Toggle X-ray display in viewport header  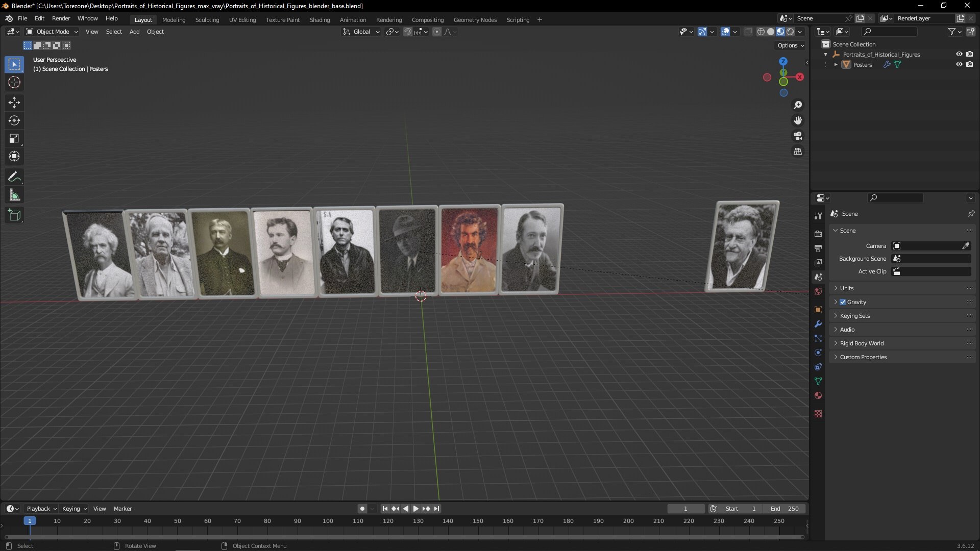pos(748,32)
